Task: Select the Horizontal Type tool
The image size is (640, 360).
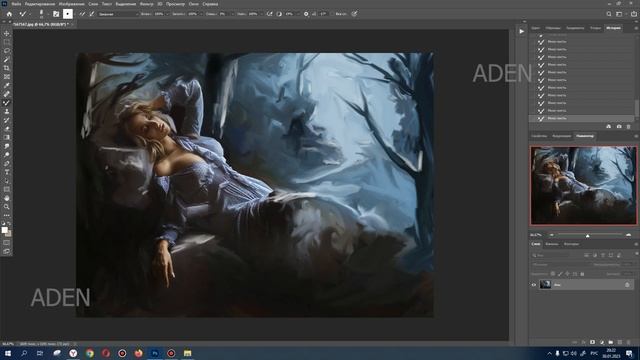Action: point(7,172)
